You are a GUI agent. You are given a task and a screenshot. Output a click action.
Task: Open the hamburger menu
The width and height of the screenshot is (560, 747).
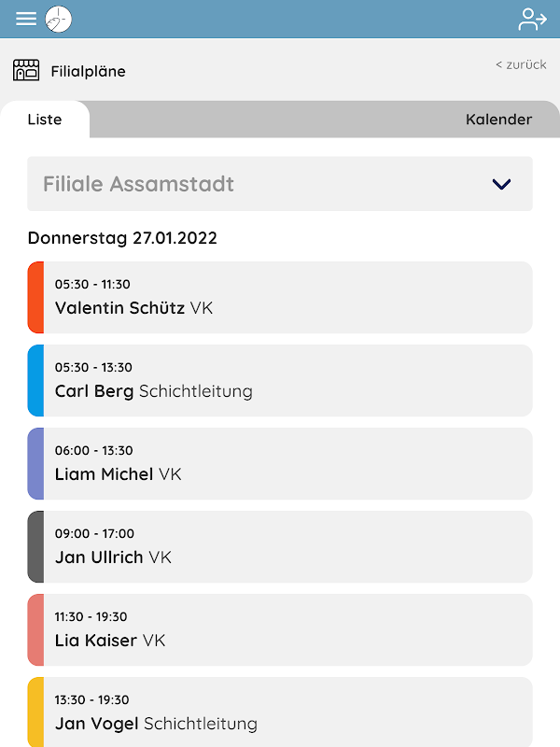point(26,19)
